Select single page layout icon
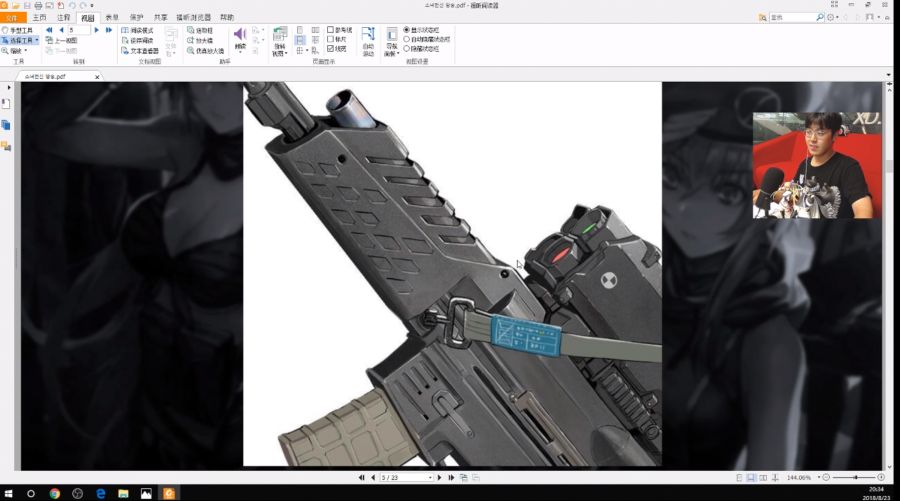This screenshot has height=501, width=900. pos(300,30)
